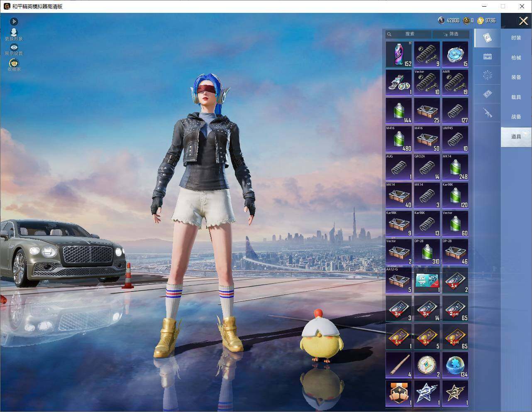Select the orange fist medal item
The width and height of the screenshot is (532, 412).
click(x=399, y=393)
